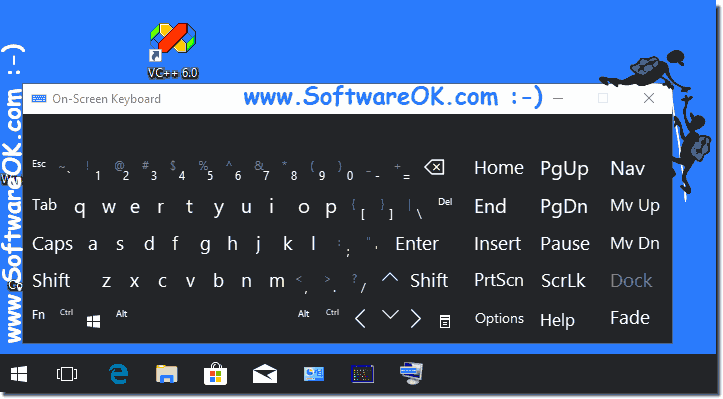Click the On-Screen Keyboard title bar icon
This screenshot has height=399, width=723.
(x=39, y=99)
